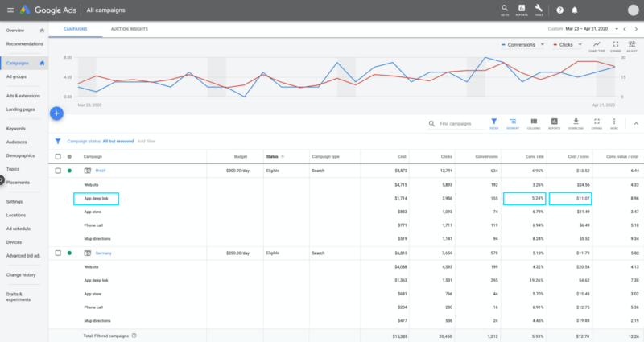
Task: Open the custom date range dropdown
Action: 617,29
